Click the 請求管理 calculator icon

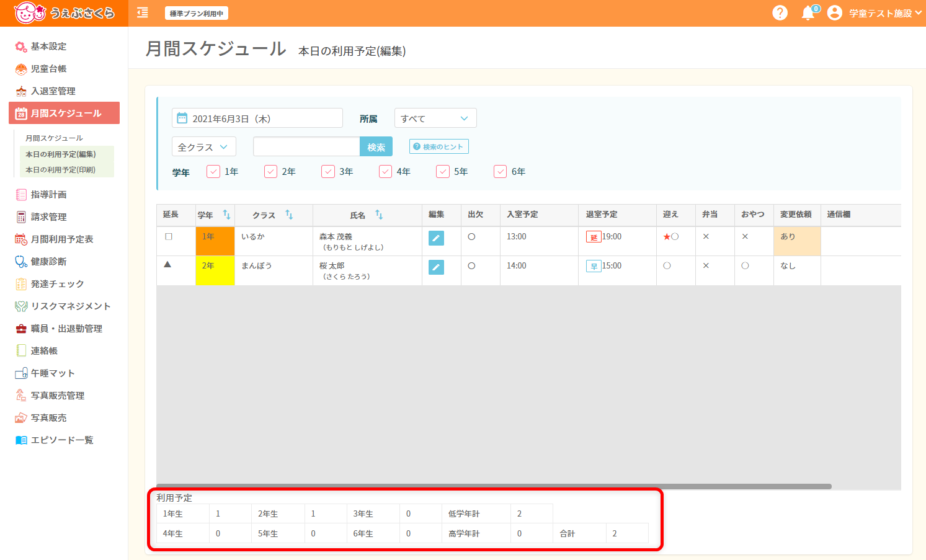(21, 217)
